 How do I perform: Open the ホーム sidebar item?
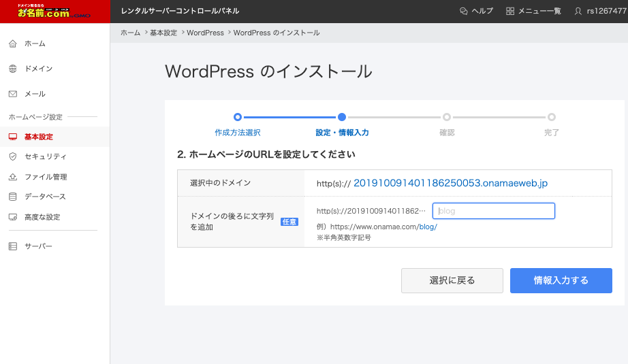(x=34, y=44)
